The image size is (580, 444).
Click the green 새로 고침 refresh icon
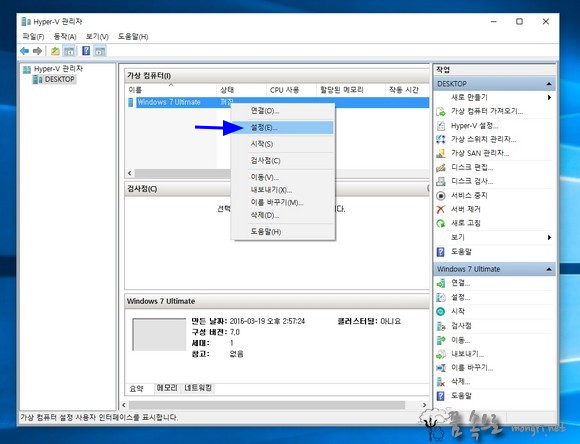[x=441, y=223]
